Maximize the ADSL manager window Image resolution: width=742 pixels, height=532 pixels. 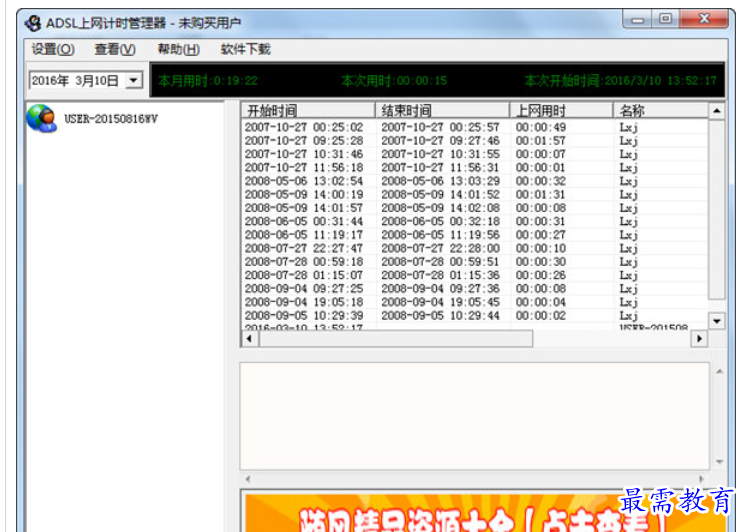coord(665,19)
